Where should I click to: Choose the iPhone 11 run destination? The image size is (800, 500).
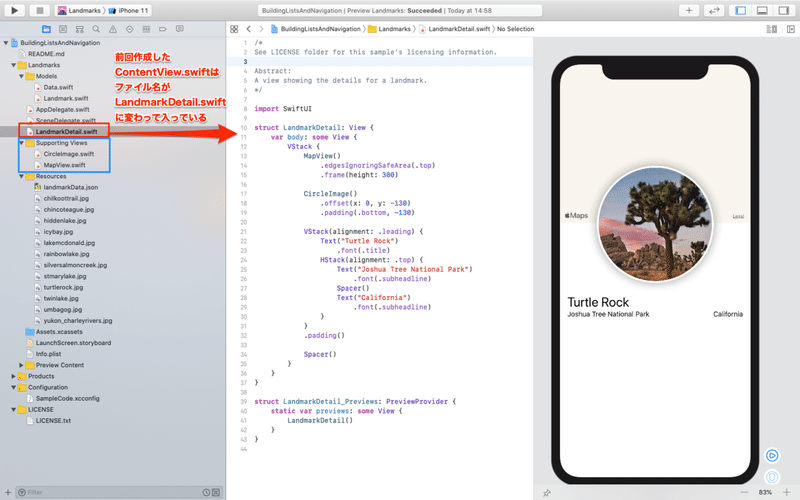pyautogui.click(x=129, y=10)
